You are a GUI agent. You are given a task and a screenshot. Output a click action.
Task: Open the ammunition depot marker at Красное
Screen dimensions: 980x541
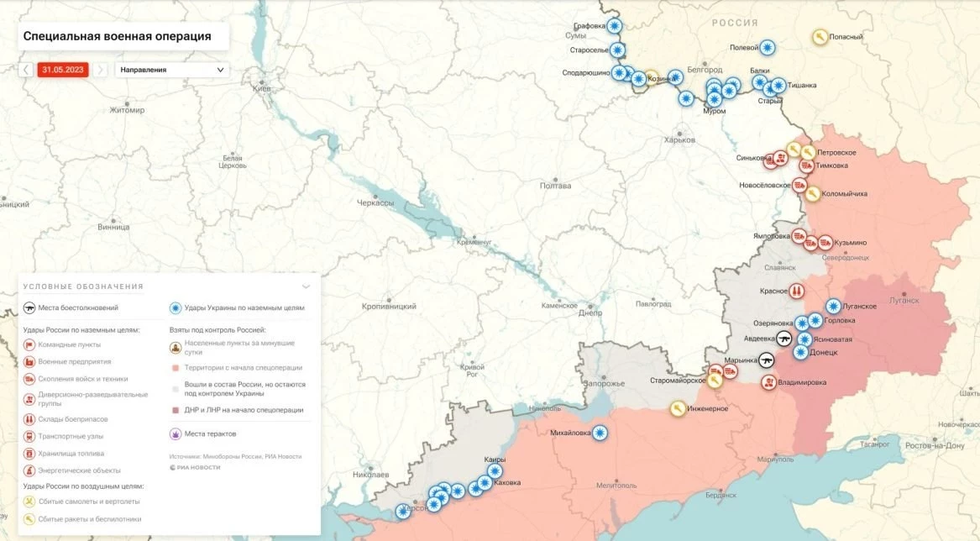pyautogui.click(x=797, y=291)
